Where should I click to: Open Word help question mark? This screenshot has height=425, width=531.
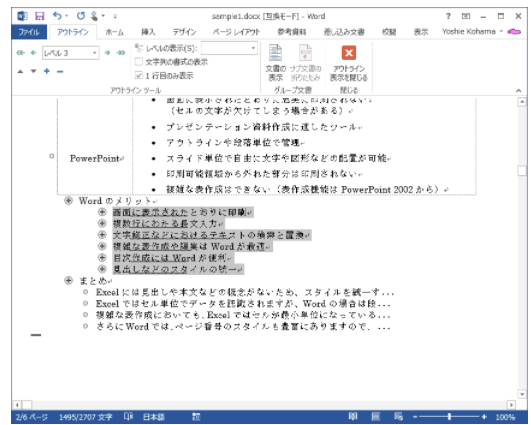[x=448, y=16]
